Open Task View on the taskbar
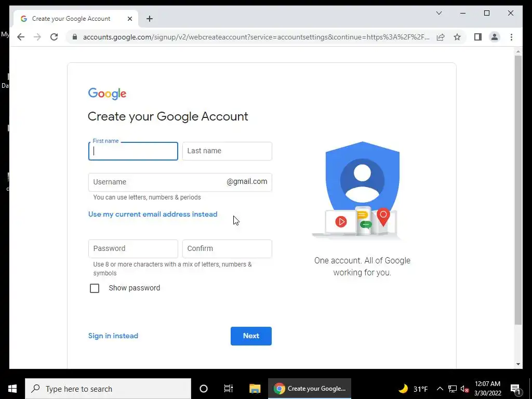 click(x=229, y=389)
